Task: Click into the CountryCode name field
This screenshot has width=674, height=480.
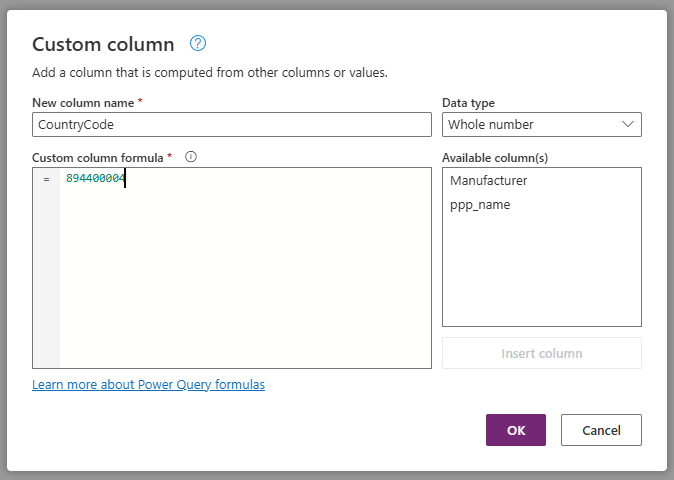Action: 231,124
